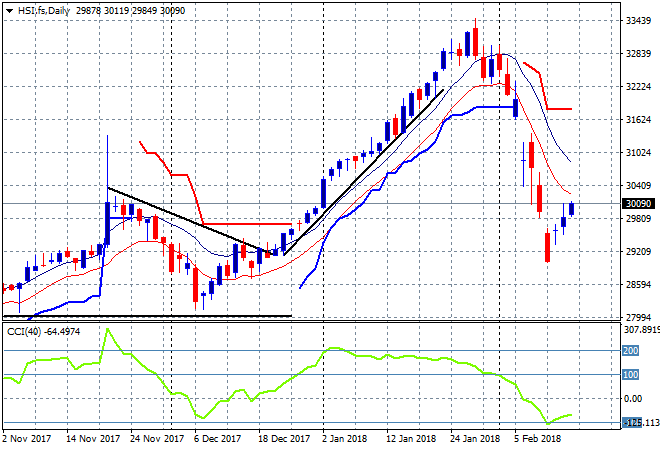
Task: Click the 24 Jan 2018 date label
Action: pos(475,439)
